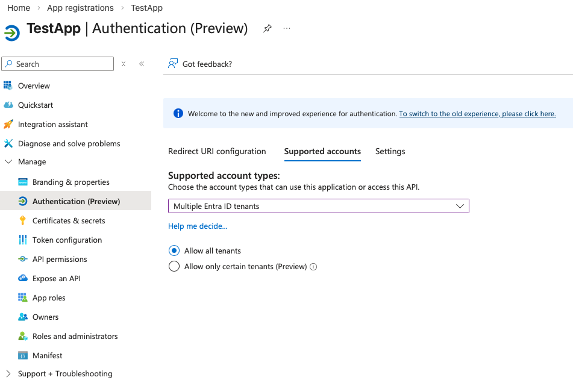This screenshot has width=573, height=392.
Task: Switch to the Redirect URI configuration tab
Action: tap(217, 151)
